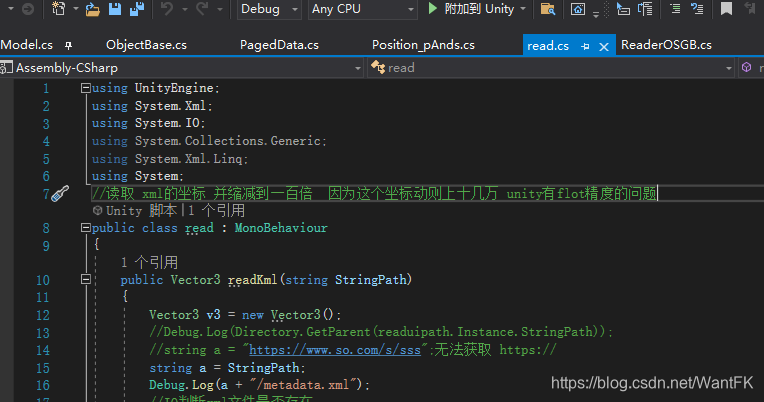764x402 pixels.
Task: Open dropdown arrow beside 附加到 Unity
Action: point(523,9)
